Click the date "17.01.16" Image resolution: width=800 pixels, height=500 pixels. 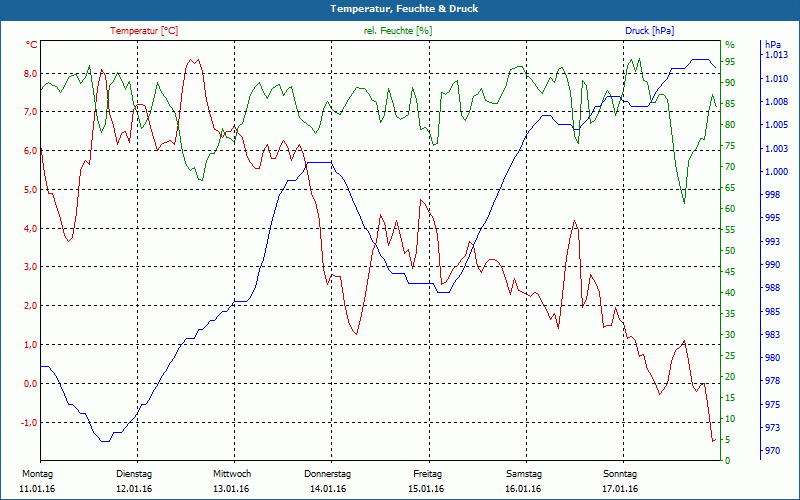click(x=620, y=489)
